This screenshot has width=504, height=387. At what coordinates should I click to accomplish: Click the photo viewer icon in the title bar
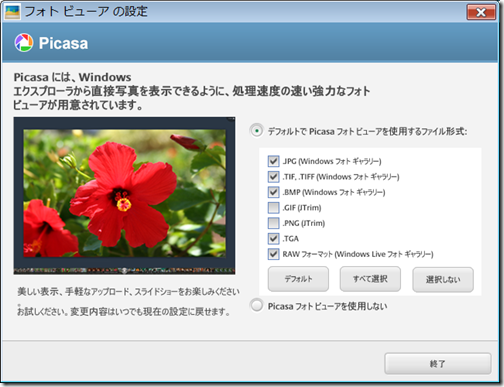(x=12, y=12)
